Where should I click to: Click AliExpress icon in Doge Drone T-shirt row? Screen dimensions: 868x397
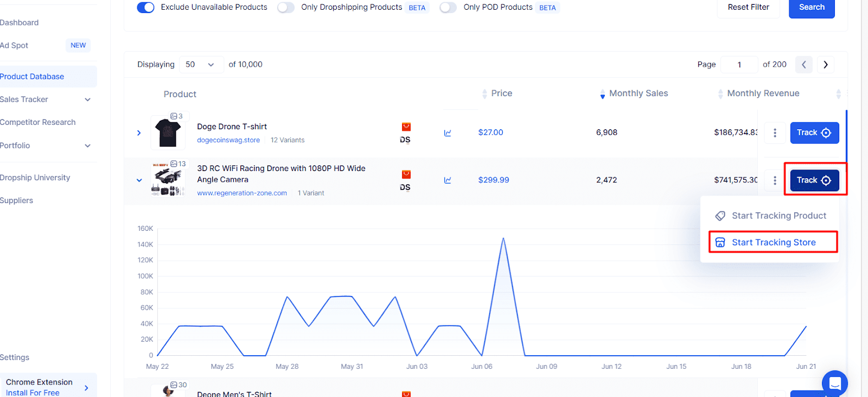[x=406, y=127]
